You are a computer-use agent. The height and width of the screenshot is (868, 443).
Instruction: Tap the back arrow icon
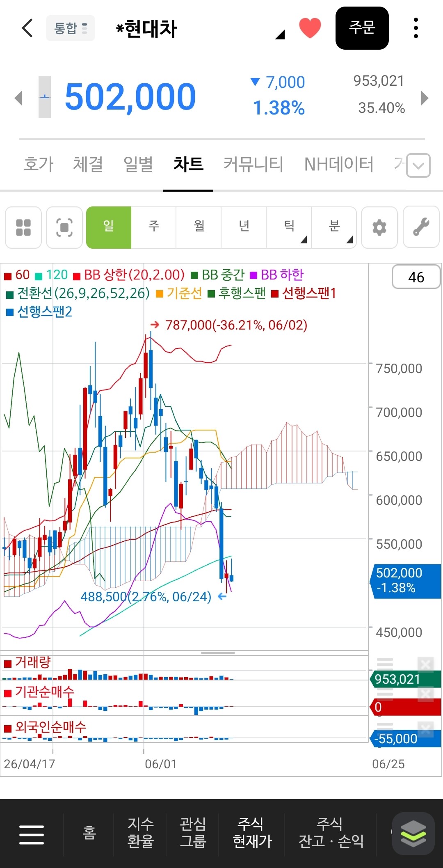coord(27,28)
